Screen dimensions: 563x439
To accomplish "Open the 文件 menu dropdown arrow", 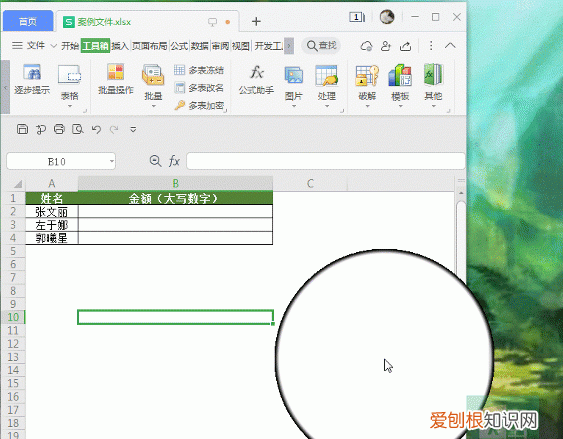I will click(x=53, y=46).
